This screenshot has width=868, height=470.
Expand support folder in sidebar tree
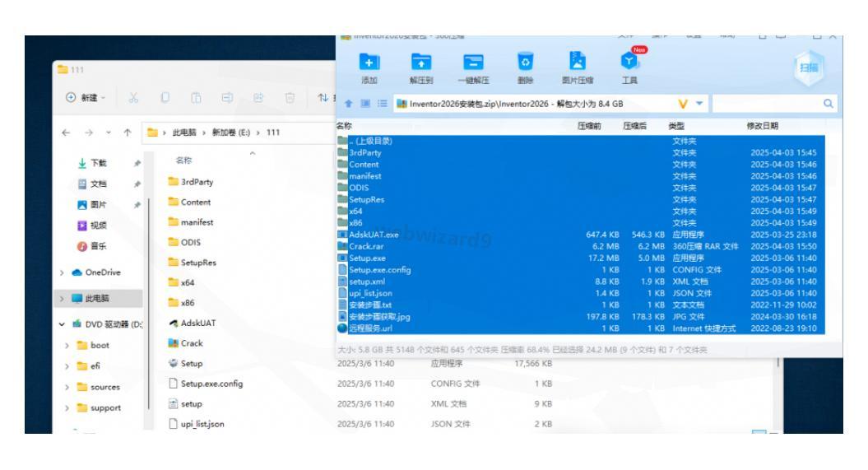[x=67, y=408]
